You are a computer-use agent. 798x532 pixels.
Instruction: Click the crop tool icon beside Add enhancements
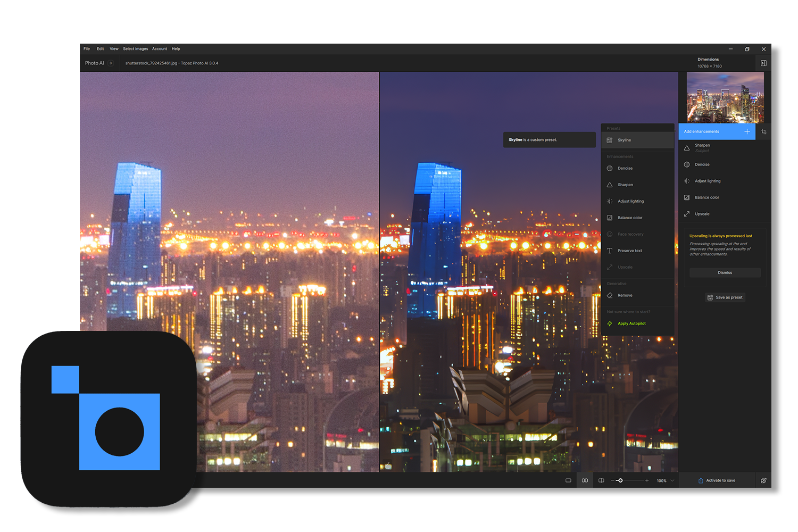coord(763,131)
